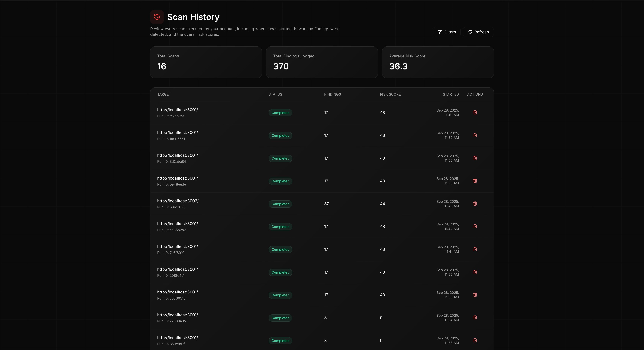
Task: Select the Average Risk Score card
Action: (x=437, y=62)
